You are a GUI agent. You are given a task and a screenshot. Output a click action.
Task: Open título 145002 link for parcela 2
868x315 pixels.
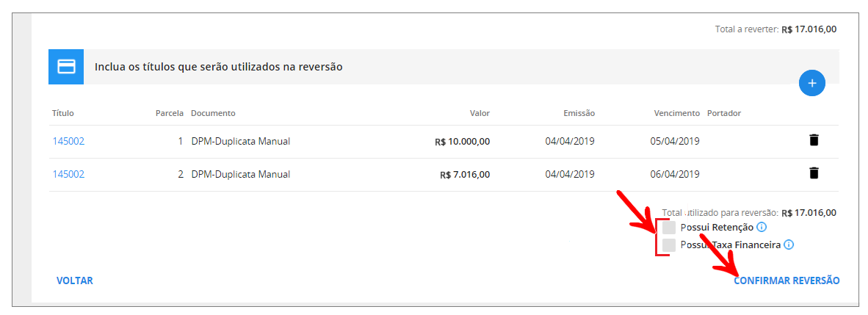coord(68,174)
